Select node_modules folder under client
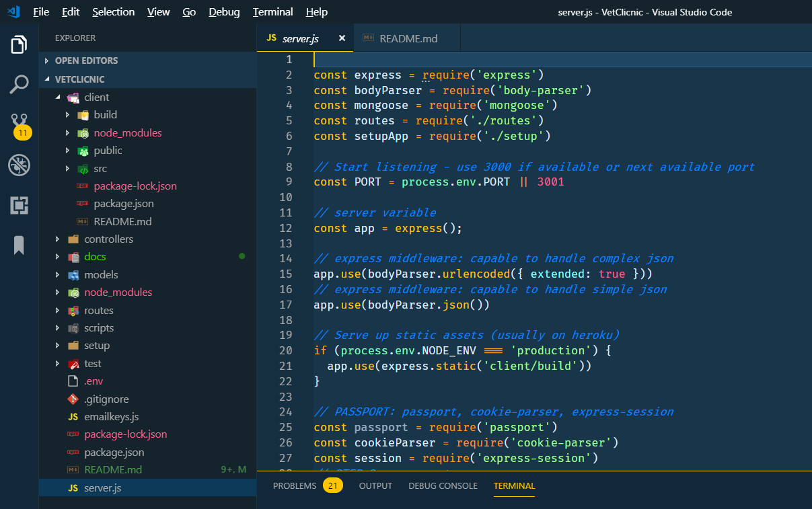Viewport: 812px width, 509px height. coord(147,133)
